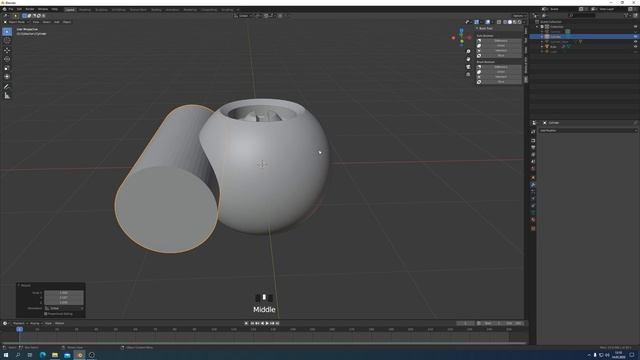
Task: Click the pan view hand icon
Action: pos(468,59)
